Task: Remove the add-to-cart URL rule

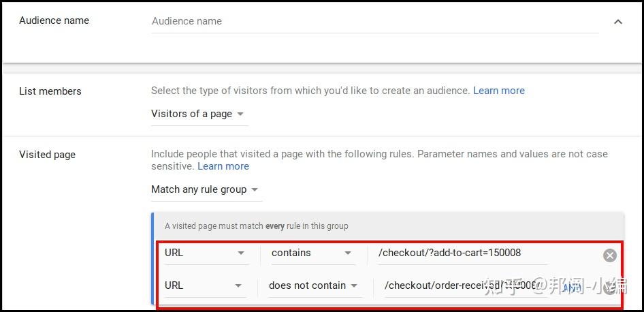Action: click(x=610, y=255)
